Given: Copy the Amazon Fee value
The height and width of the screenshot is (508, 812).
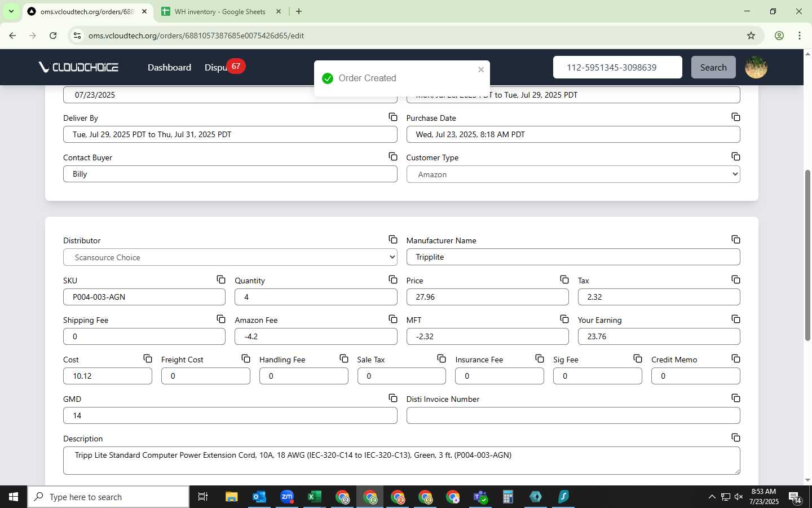Looking at the screenshot, I should click(393, 319).
